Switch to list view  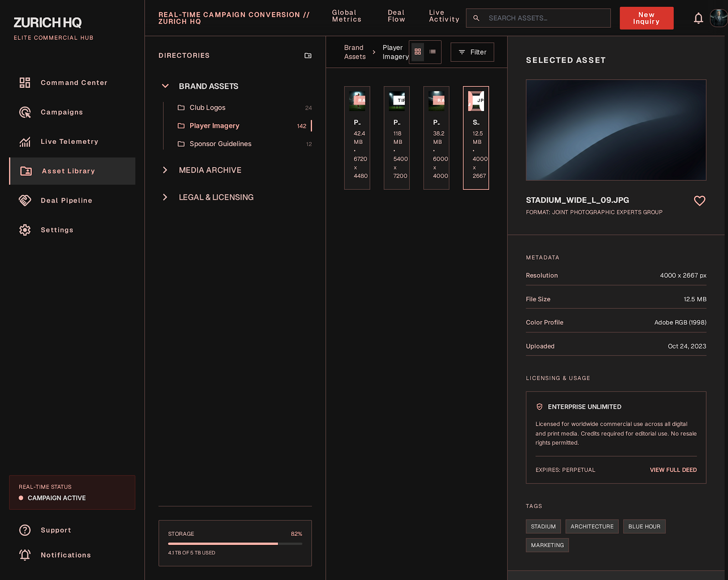tap(432, 52)
